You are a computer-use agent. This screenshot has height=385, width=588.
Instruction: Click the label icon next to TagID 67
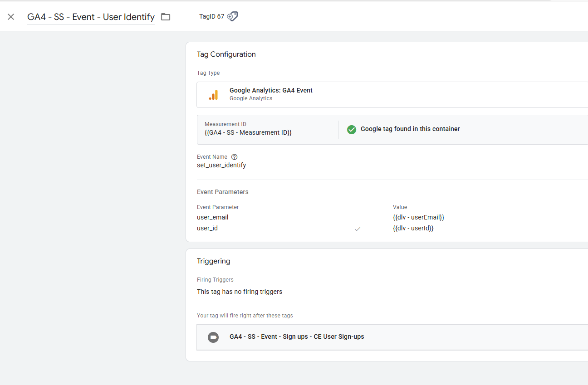pyautogui.click(x=232, y=16)
